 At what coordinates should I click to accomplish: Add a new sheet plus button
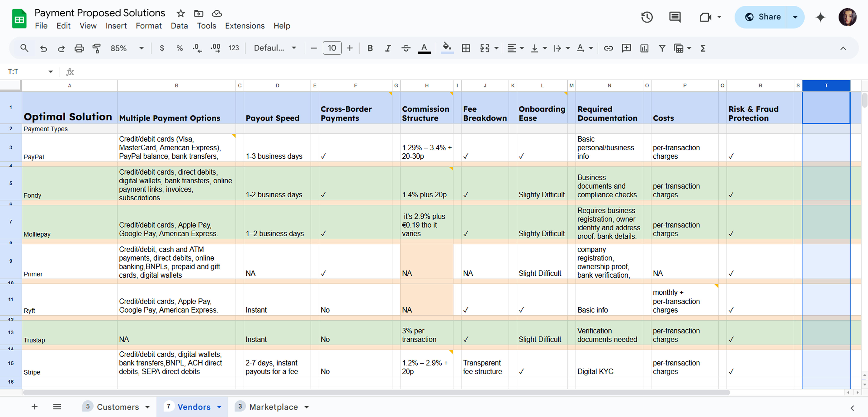[34, 407]
